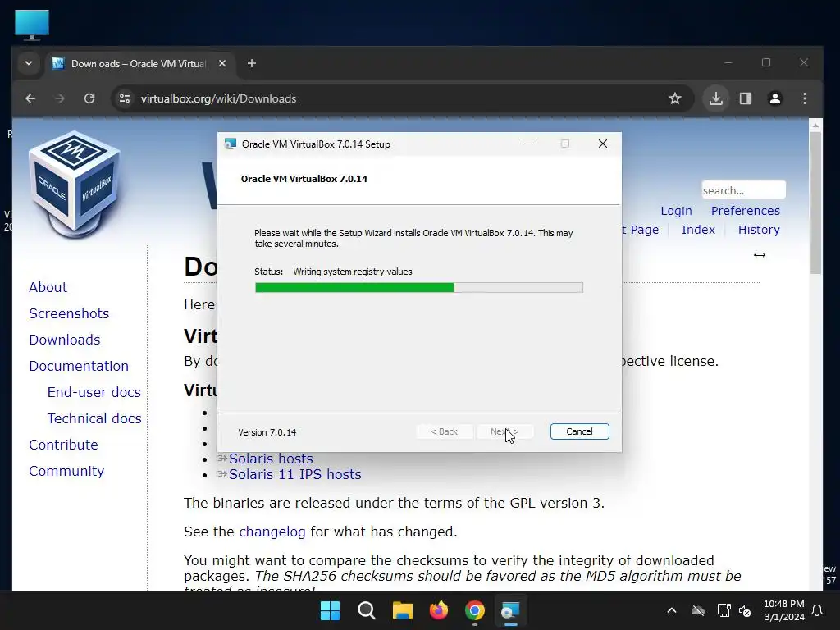
Task: Click the VirtualBox cube logo
Action: tap(74, 185)
